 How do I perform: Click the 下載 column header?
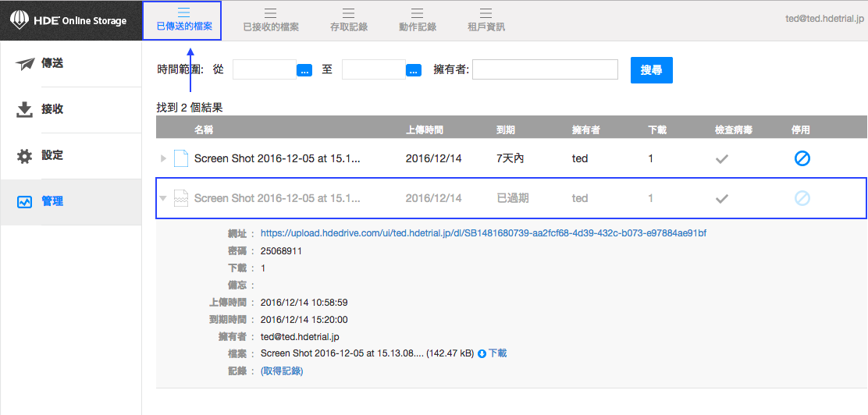(x=657, y=130)
